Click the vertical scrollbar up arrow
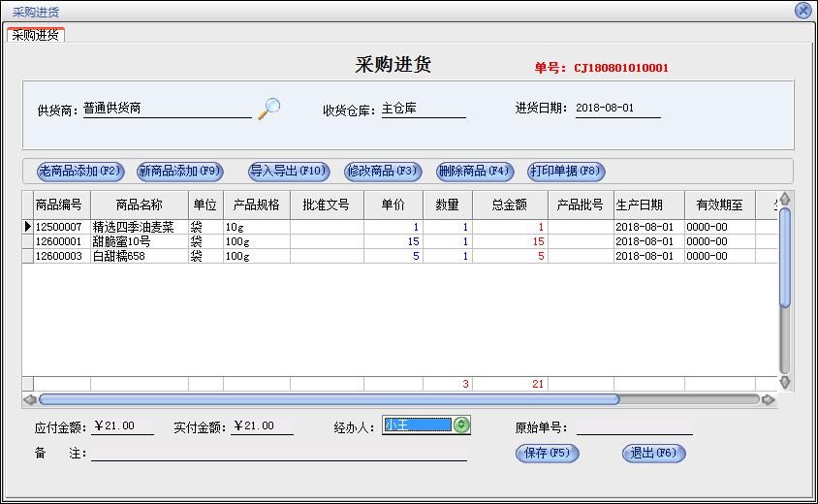818x504 pixels. [785, 199]
